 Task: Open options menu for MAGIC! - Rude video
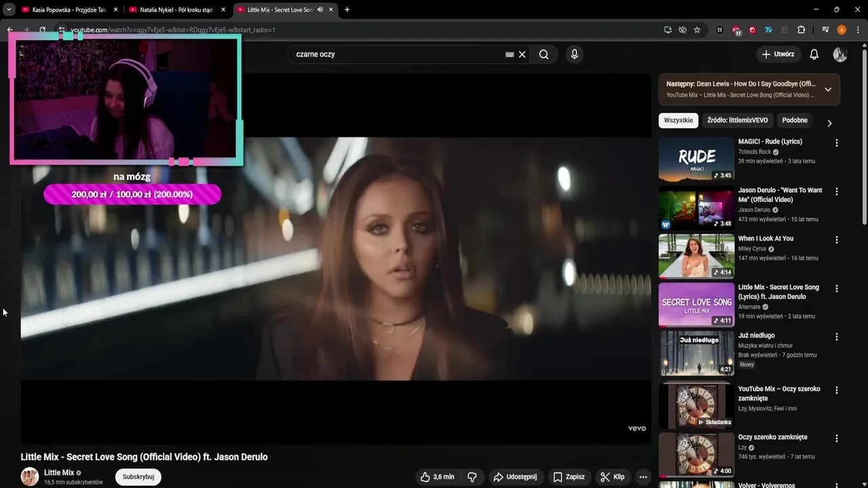[x=837, y=143]
